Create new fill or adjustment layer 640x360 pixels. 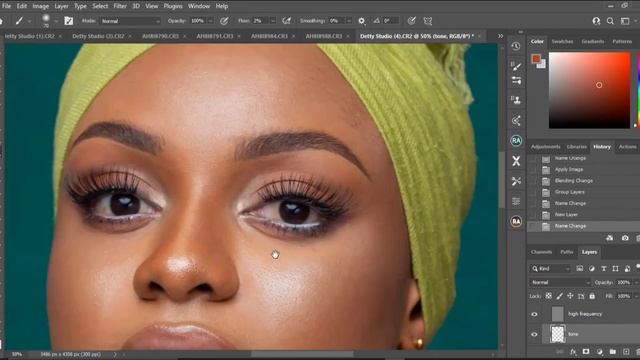(x=599, y=352)
